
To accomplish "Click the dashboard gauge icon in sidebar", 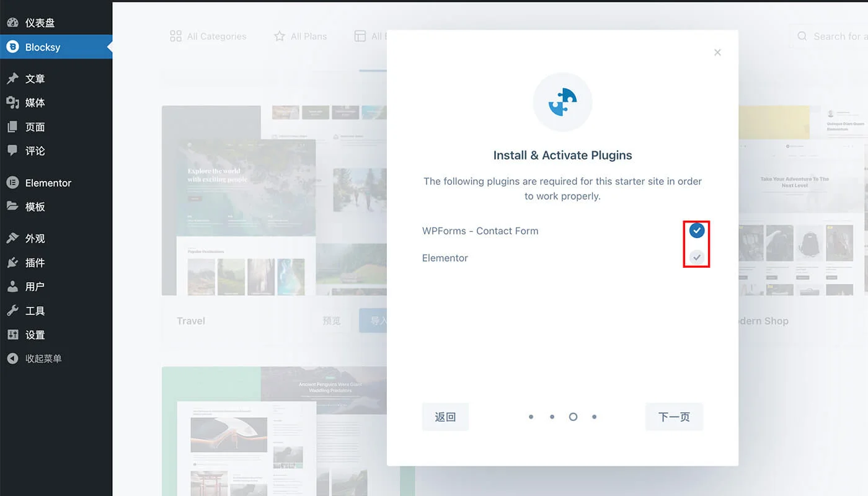I will pos(12,23).
